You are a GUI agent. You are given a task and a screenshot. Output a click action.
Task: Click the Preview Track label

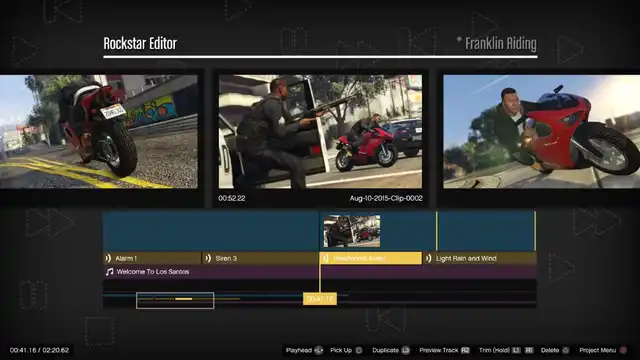click(x=439, y=350)
